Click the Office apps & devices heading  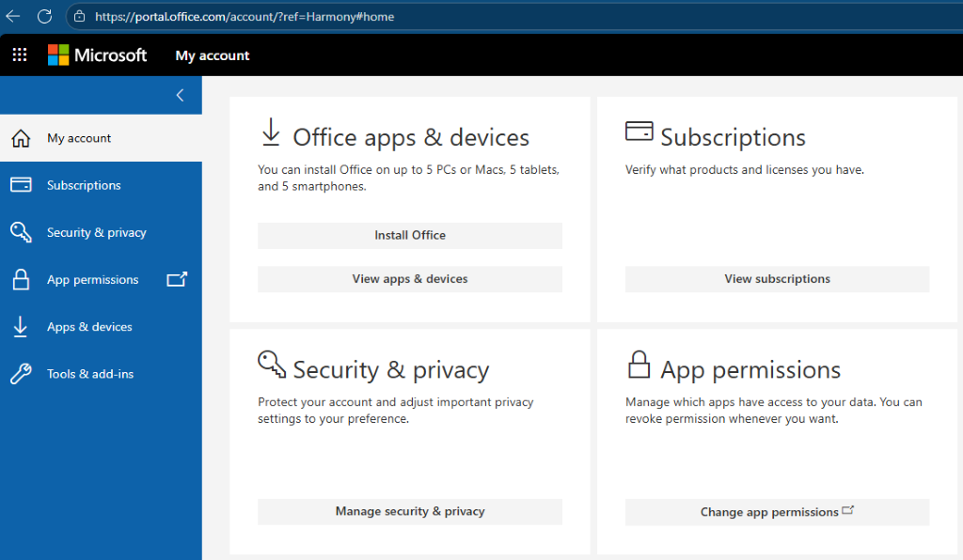(x=411, y=137)
